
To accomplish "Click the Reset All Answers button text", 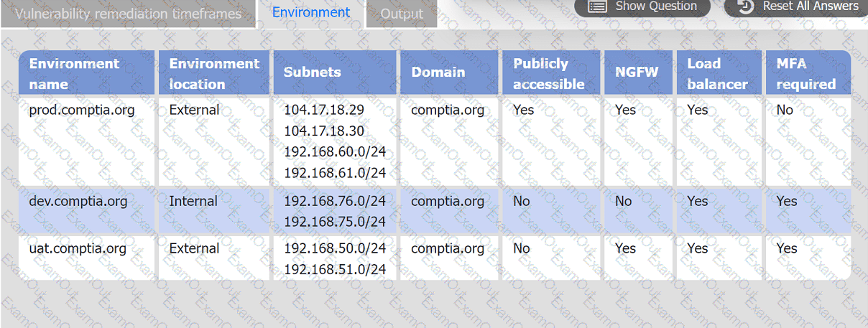I will 810,6.
